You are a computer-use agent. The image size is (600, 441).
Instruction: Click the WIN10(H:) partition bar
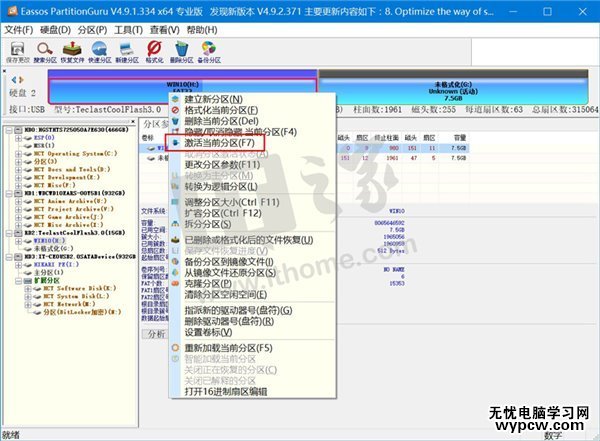pyautogui.click(x=182, y=85)
